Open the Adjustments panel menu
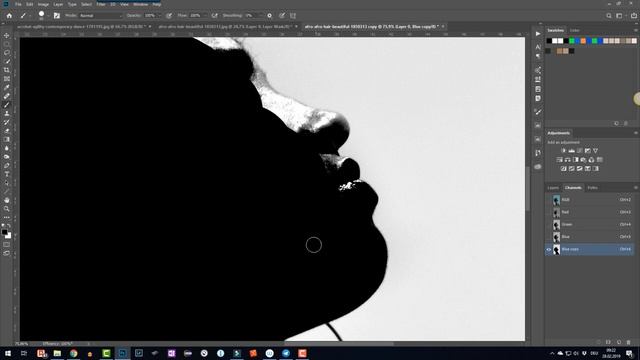This screenshot has width=640, height=360. 636,133
